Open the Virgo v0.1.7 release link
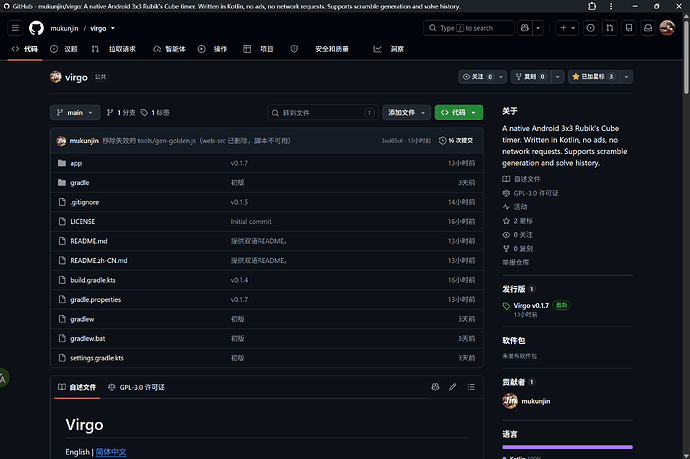The height and width of the screenshot is (459, 690). 531,305
